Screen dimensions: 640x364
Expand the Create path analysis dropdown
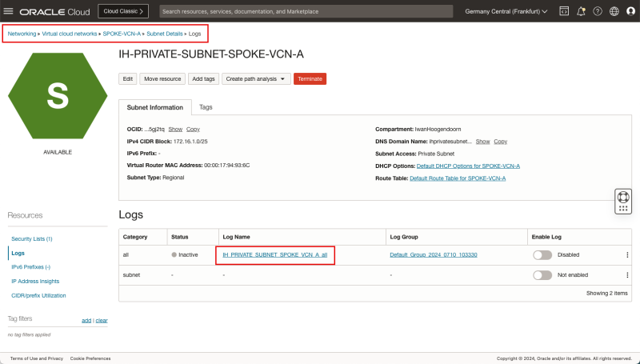click(x=256, y=78)
